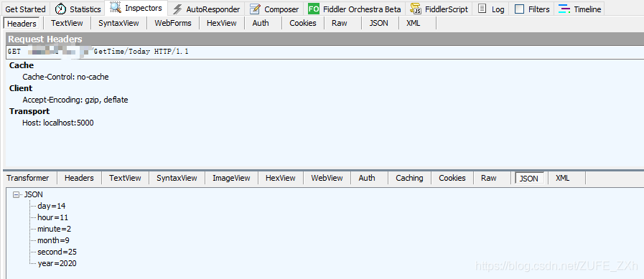The image size is (644, 279).
Task: Open the request Cookies tab
Action: pyautogui.click(x=303, y=23)
